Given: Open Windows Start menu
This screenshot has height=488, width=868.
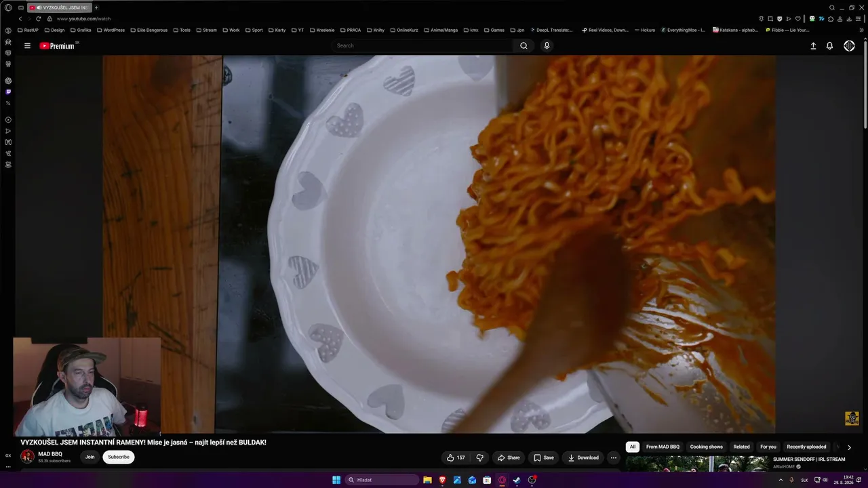Looking at the screenshot, I should point(336,480).
